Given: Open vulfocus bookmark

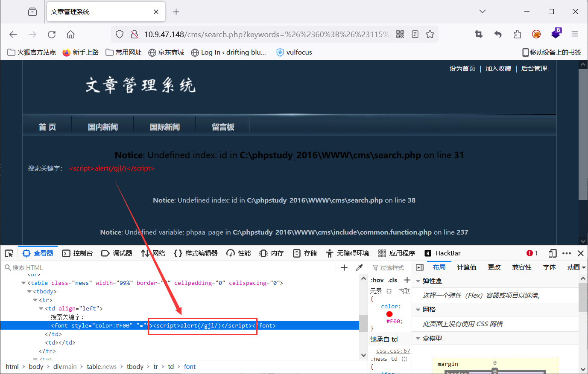Looking at the screenshot, I should click(294, 52).
